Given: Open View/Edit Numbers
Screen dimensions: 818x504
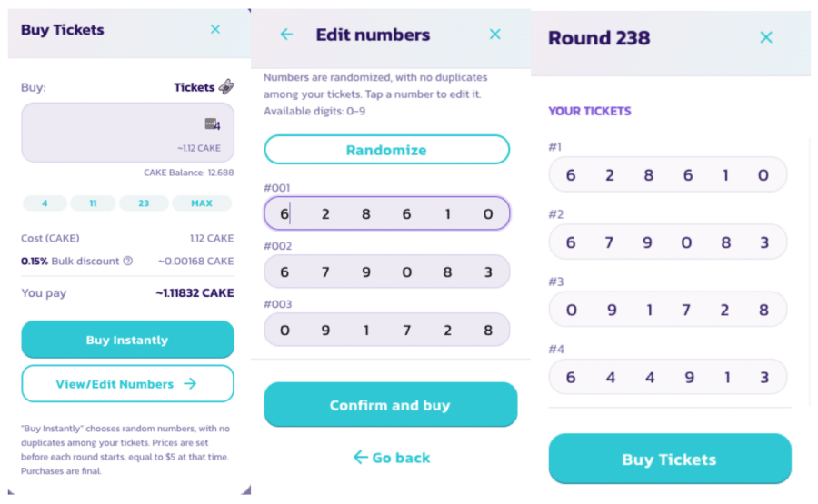Looking at the screenshot, I should coord(127,384).
